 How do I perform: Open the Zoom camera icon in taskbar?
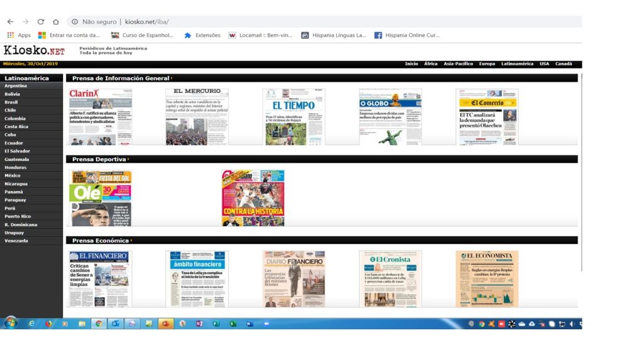click(x=267, y=324)
